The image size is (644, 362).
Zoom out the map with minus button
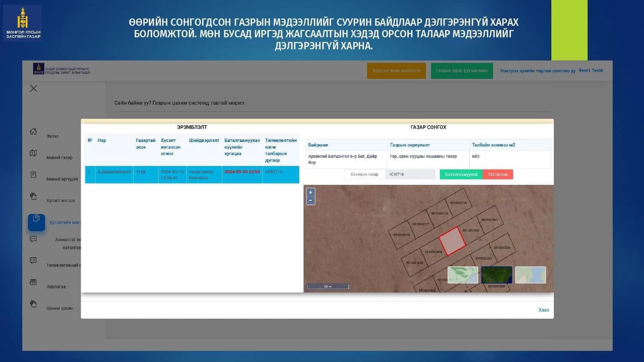[x=310, y=200]
